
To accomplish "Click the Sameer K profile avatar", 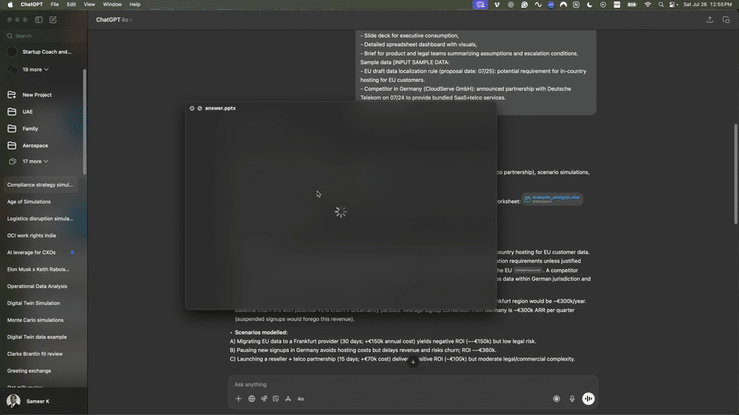I will click(x=13, y=401).
